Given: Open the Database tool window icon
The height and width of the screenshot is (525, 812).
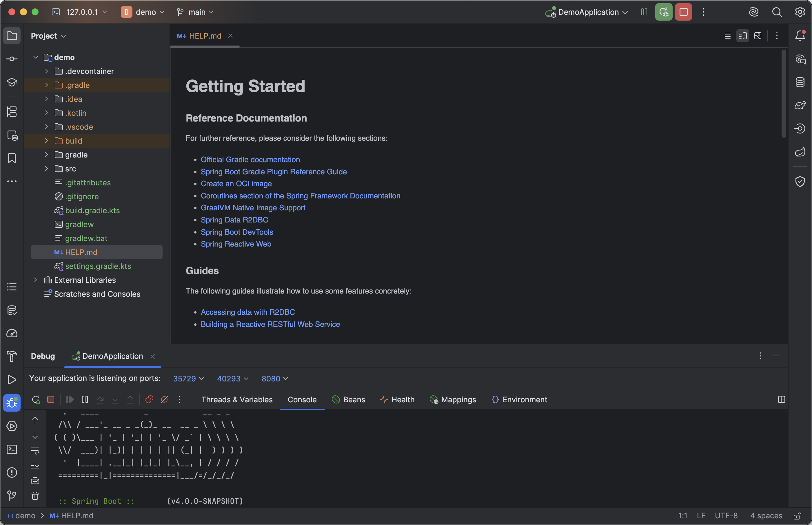Looking at the screenshot, I should click(800, 82).
